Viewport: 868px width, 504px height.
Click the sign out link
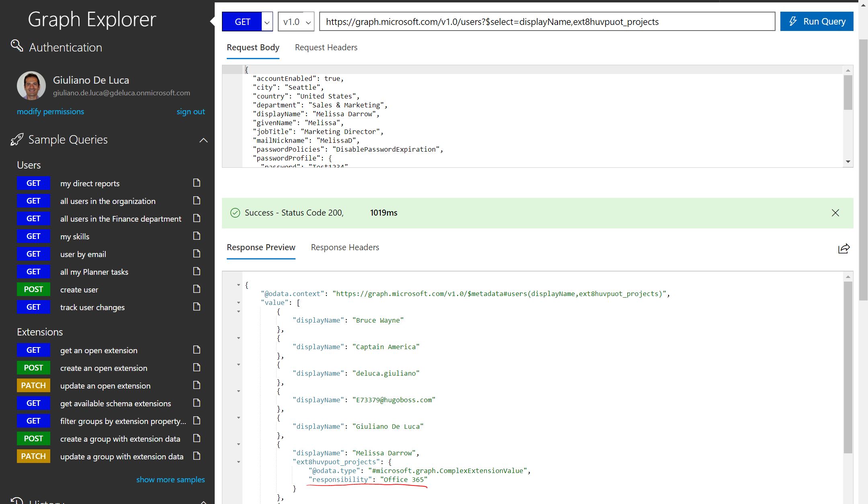[191, 111]
